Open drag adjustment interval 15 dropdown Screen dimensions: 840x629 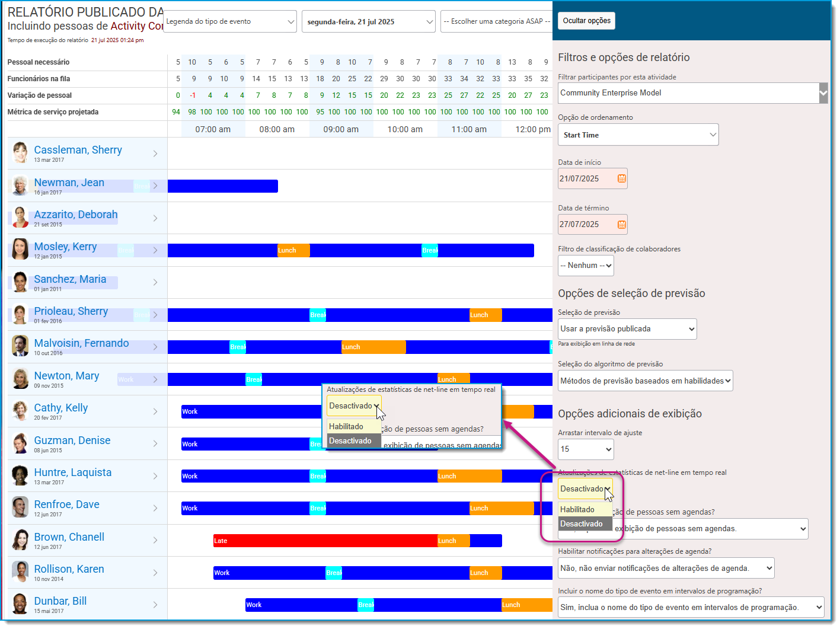586,449
